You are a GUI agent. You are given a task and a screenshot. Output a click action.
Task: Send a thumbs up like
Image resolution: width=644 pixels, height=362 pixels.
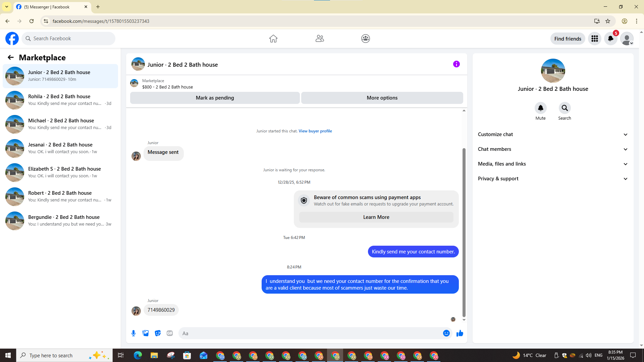[460, 333]
